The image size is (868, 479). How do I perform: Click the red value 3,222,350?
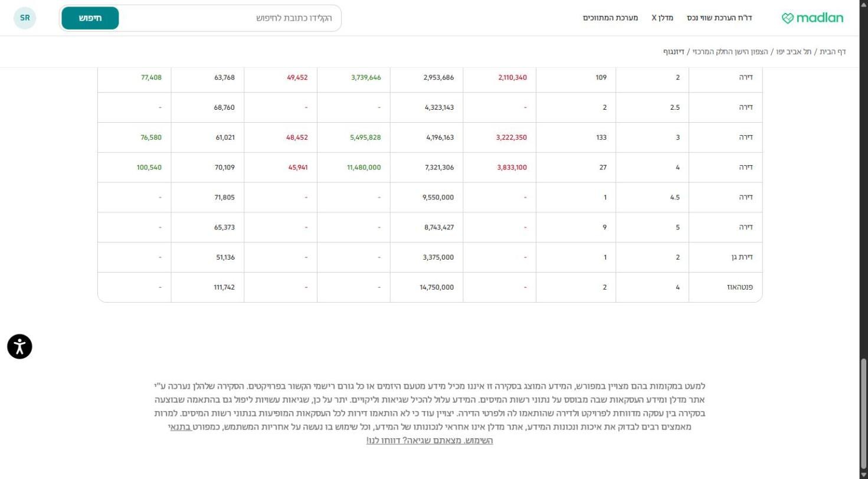pos(512,137)
